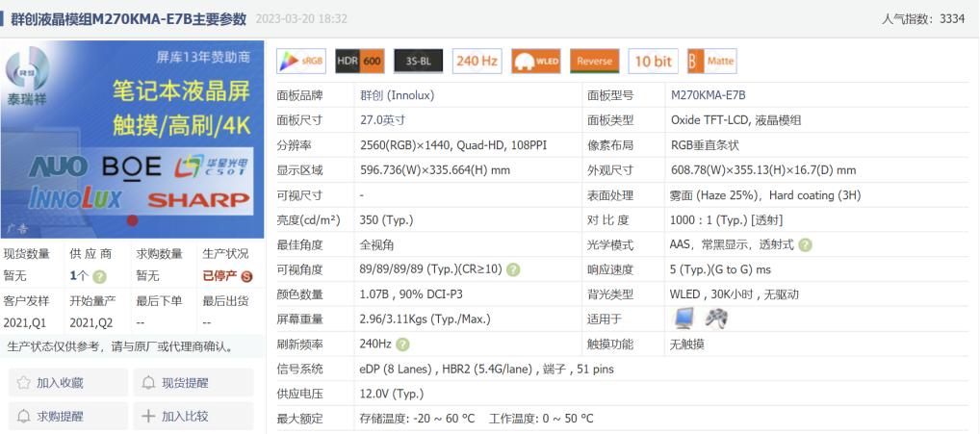Click the 2021,Q1 customer sampling date

pos(24,323)
